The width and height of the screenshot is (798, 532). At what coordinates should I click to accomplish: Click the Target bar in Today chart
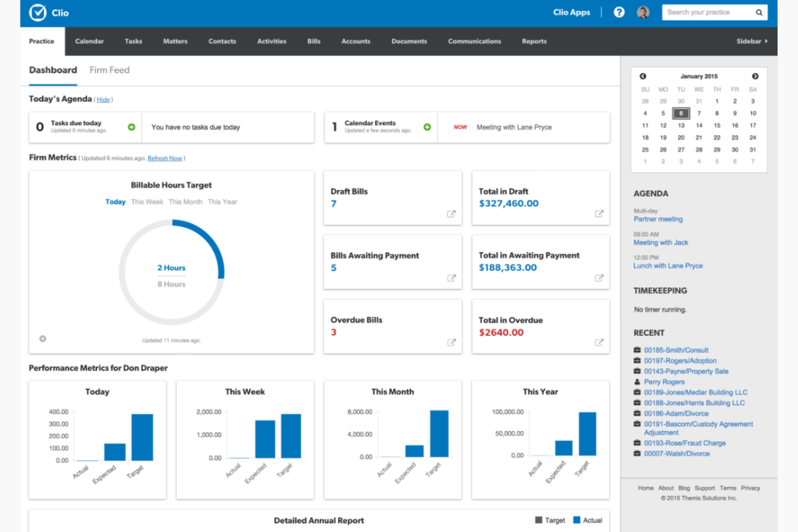(142, 437)
